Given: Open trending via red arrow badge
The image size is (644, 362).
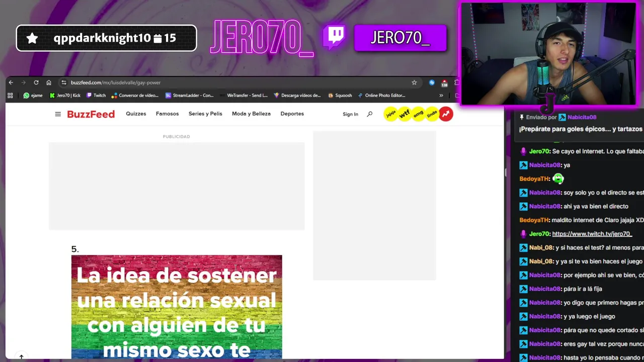Looking at the screenshot, I should (446, 115).
